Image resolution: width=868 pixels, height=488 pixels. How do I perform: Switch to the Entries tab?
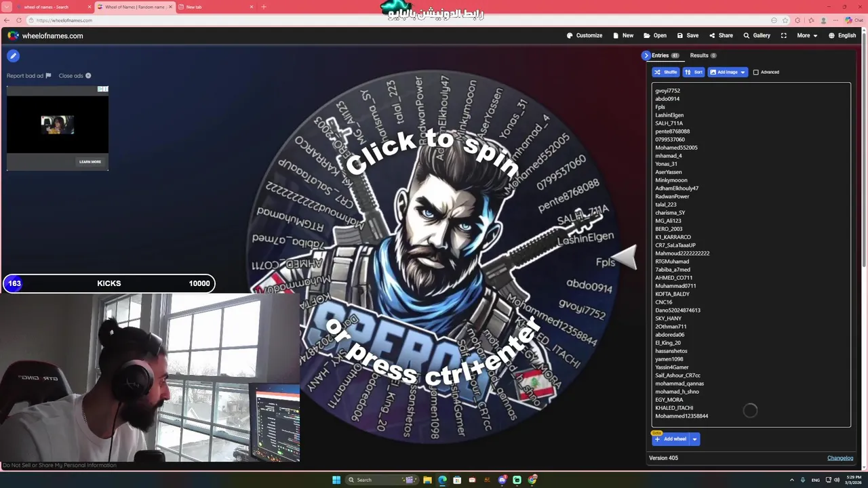tap(665, 56)
